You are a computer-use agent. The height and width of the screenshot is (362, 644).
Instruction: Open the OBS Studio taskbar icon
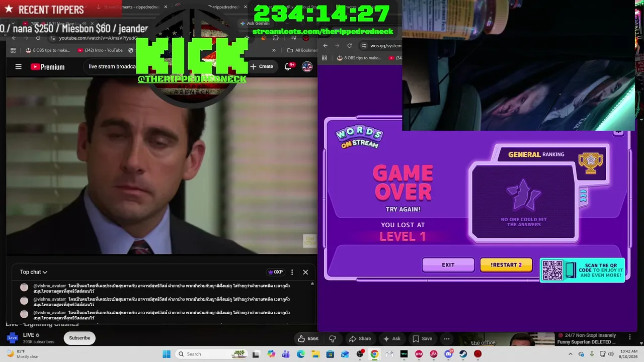pyautogui.click(x=360, y=354)
